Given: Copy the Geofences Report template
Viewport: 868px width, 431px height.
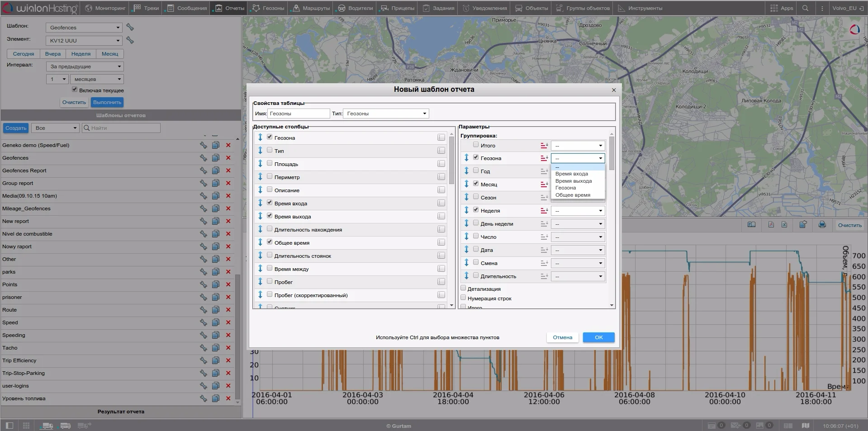Looking at the screenshot, I should [216, 171].
